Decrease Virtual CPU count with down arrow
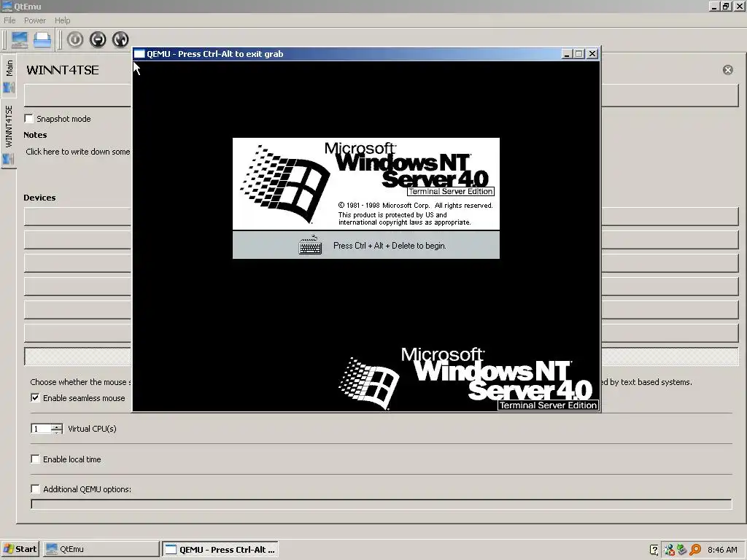This screenshot has width=747, height=560. (x=57, y=432)
